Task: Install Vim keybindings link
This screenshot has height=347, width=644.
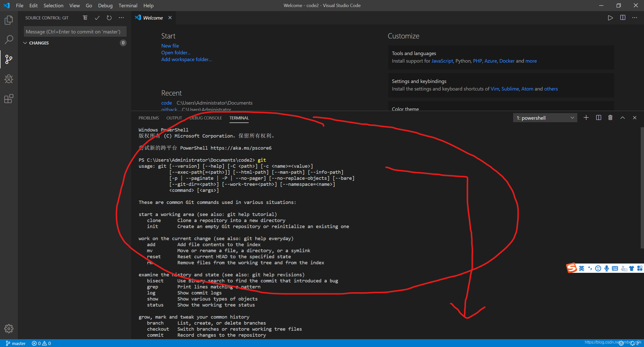Action: pos(495,89)
